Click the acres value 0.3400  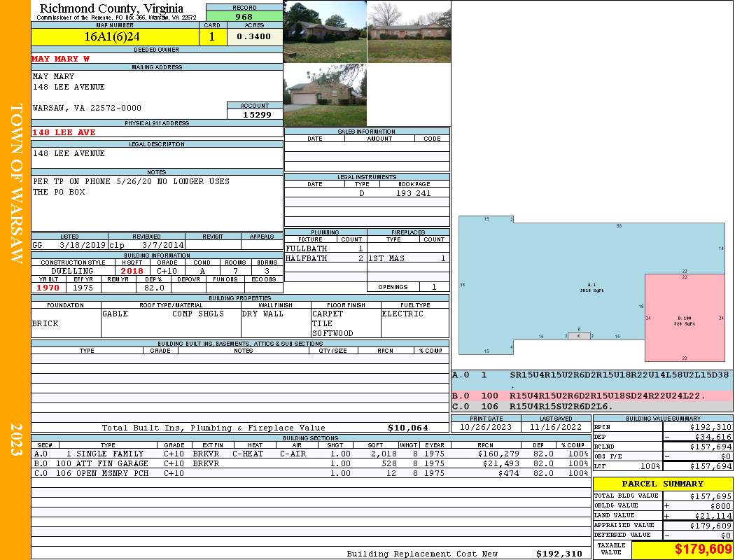click(x=254, y=37)
